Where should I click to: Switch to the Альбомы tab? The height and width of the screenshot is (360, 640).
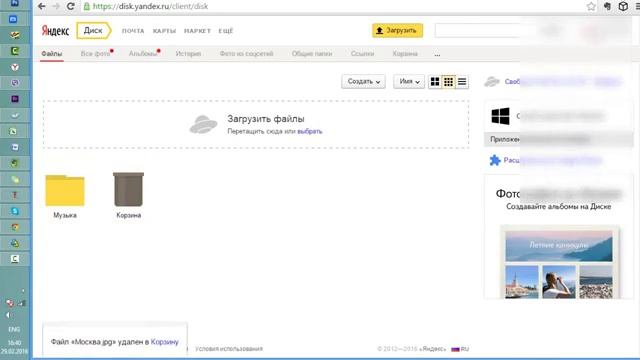pyautogui.click(x=143, y=54)
